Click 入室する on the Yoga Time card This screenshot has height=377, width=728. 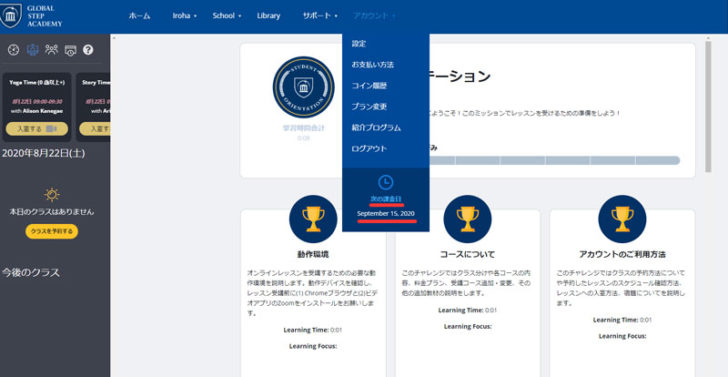[x=37, y=129]
